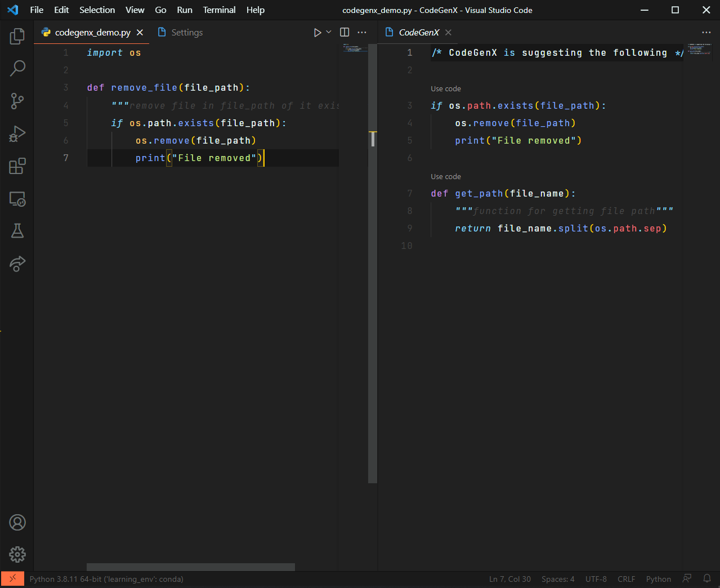The height and width of the screenshot is (588, 720).
Task: Open the Edit menu
Action: point(61,10)
